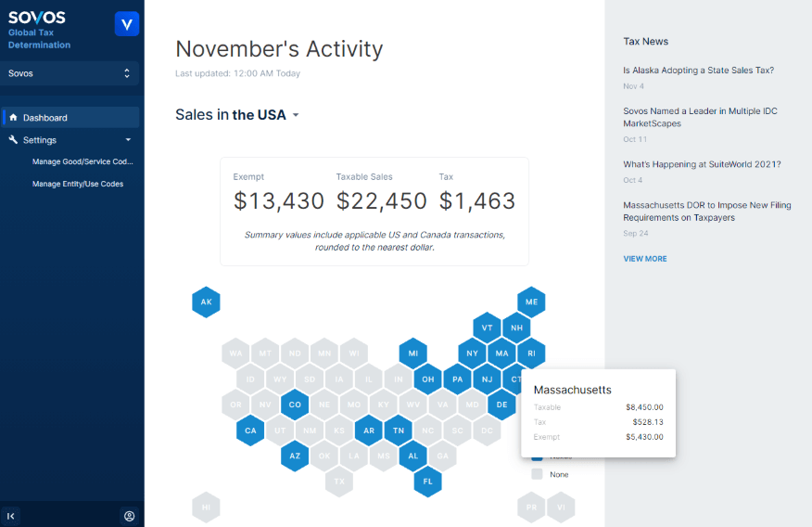Screen dimensions: 812x527
Task: Click the Settings wrench icon
Action: pyautogui.click(x=13, y=140)
